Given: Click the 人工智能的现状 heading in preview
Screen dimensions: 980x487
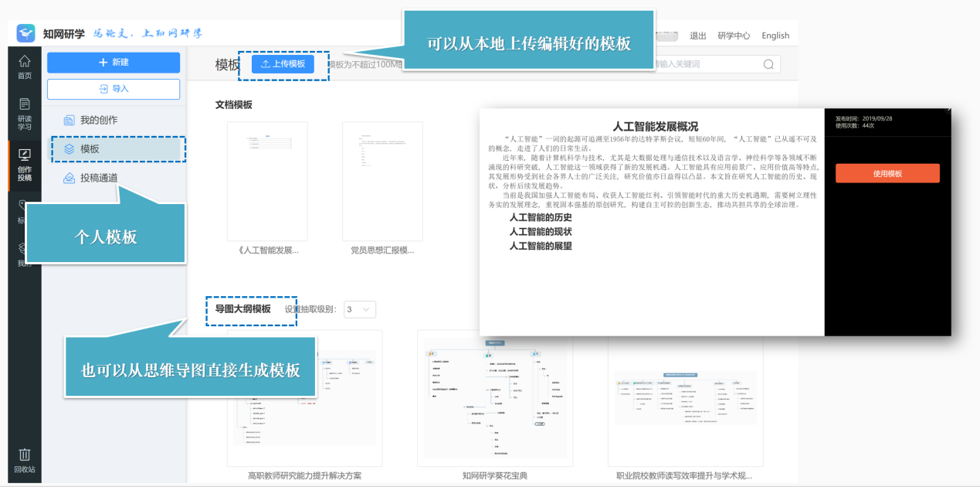Looking at the screenshot, I should (541, 231).
